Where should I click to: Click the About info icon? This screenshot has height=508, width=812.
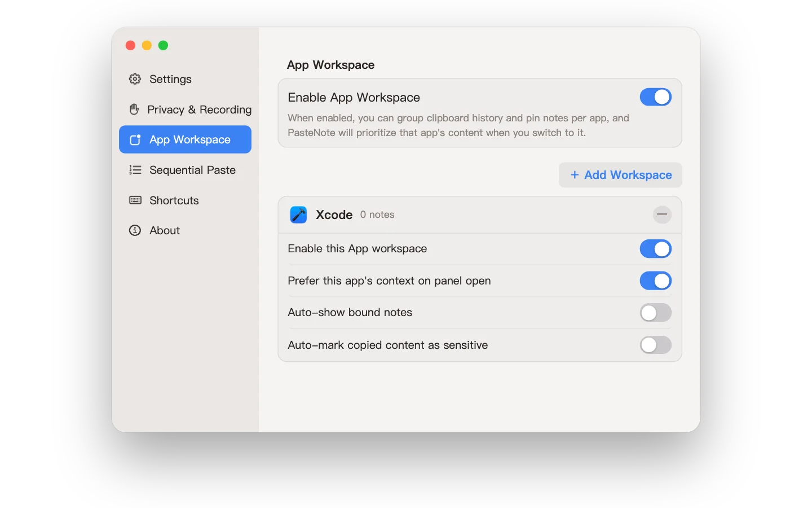click(x=135, y=230)
